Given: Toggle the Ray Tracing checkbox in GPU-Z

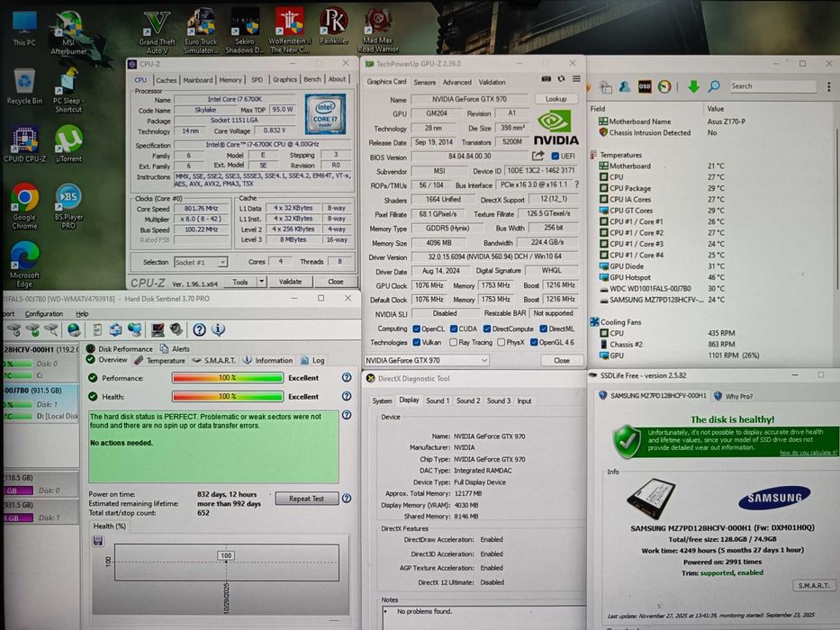Looking at the screenshot, I should coord(453,342).
